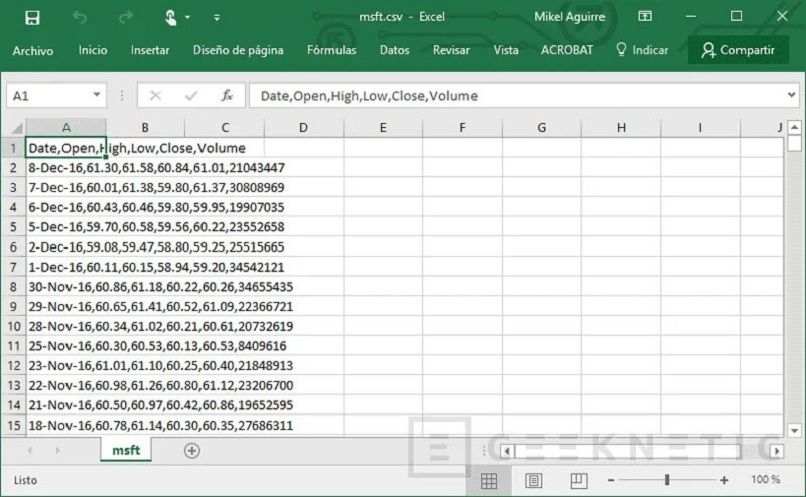
Task: Click the Undo arrow icon
Action: coord(80,17)
